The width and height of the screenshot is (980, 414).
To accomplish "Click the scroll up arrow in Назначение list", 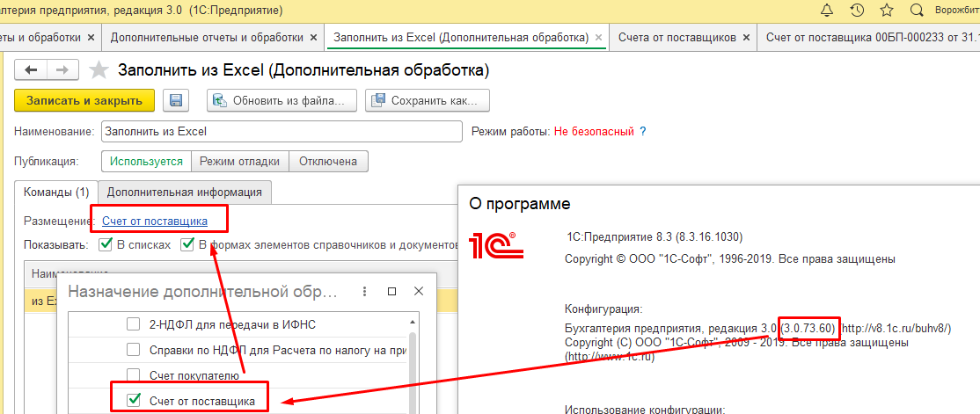I will (412, 323).
